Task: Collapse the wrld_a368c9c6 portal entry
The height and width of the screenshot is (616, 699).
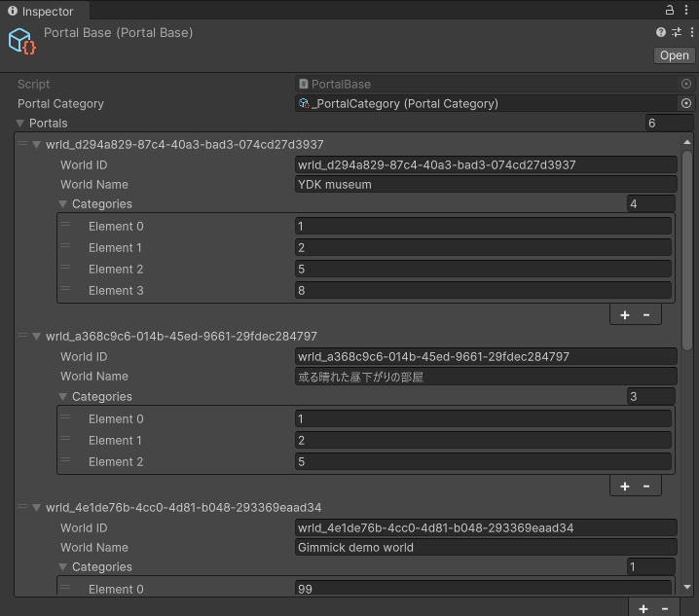Action: point(37,336)
